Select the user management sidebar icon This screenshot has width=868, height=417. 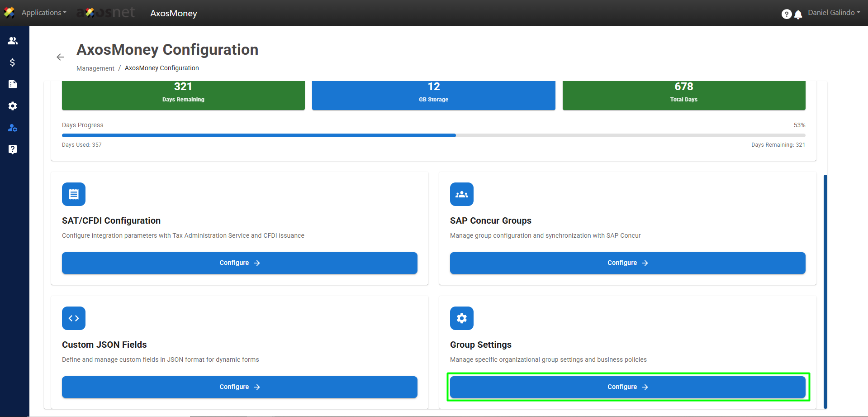click(x=13, y=128)
